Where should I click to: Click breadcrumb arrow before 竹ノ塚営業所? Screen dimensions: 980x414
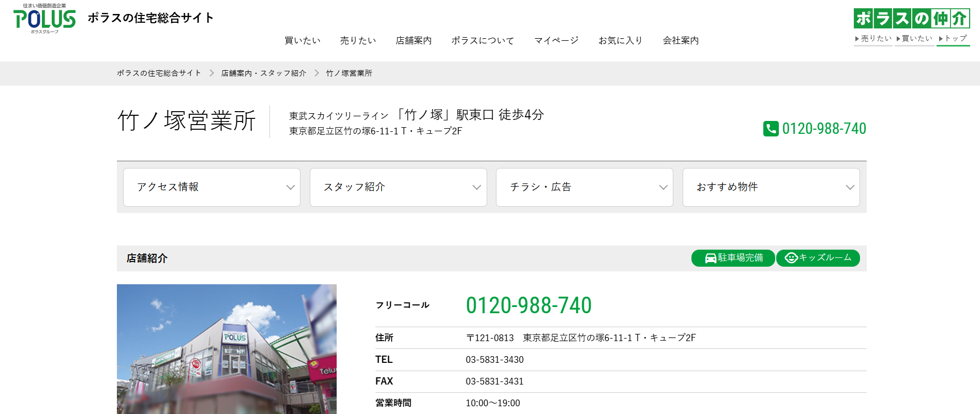316,73
